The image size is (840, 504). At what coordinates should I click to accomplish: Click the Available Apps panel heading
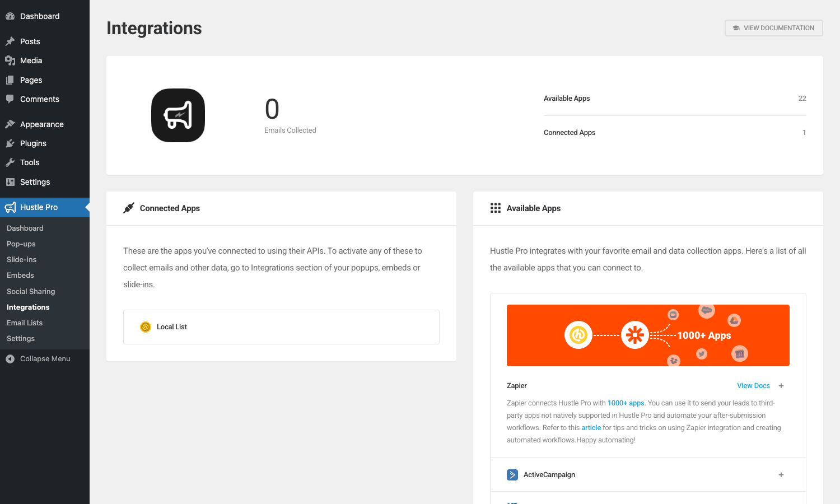click(534, 208)
